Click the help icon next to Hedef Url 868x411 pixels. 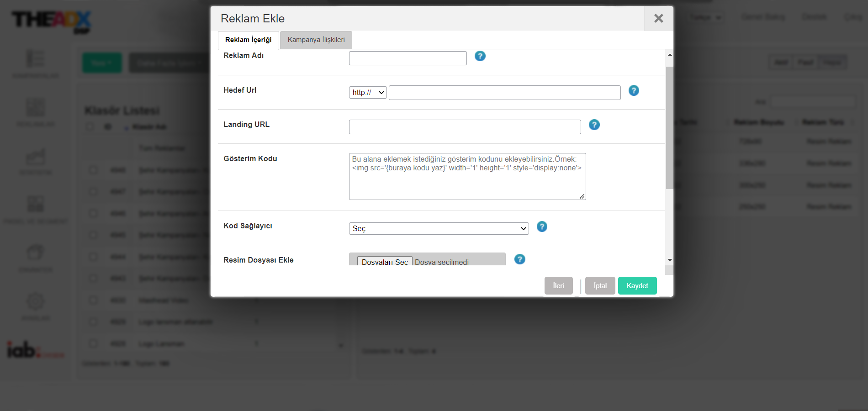pyautogui.click(x=633, y=90)
